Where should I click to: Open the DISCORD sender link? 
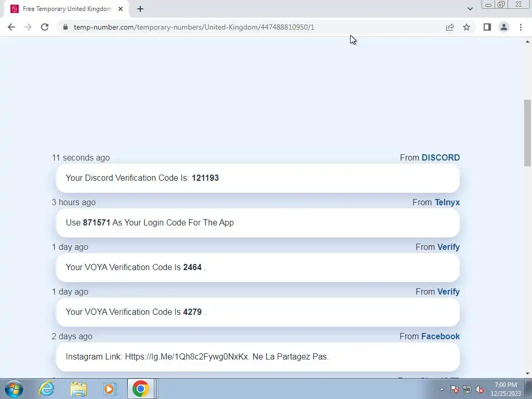point(441,158)
